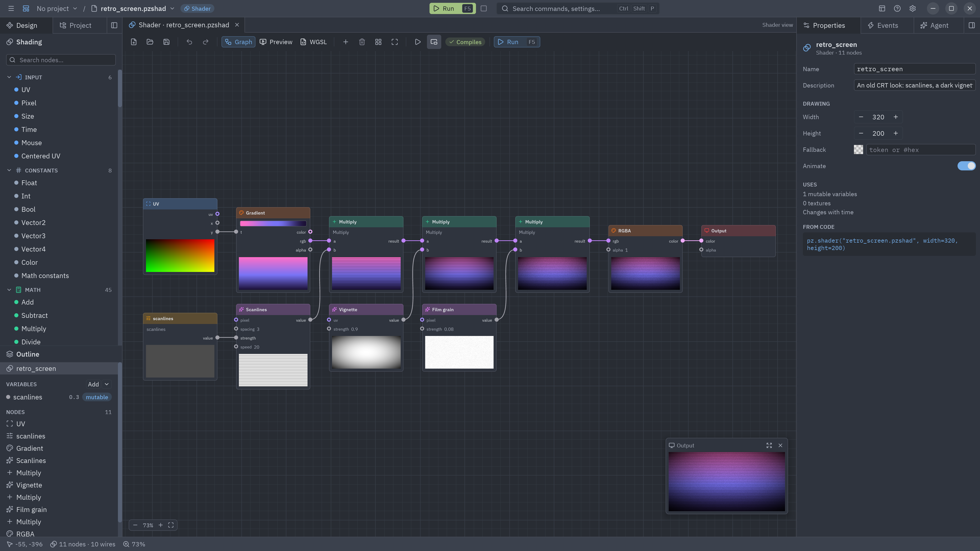Auto-arrange nodes with the grid icon
Image resolution: width=980 pixels, height=551 pixels.
[x=378, y=42]
